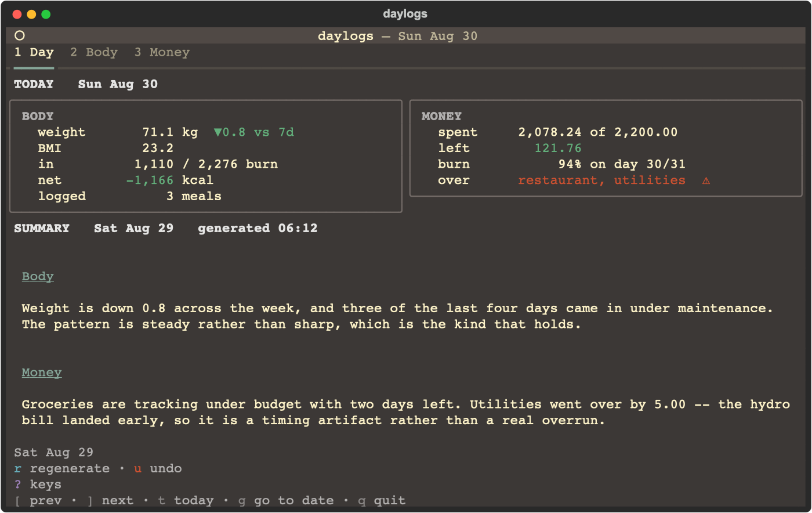Click the BMI value 23.2
The height and width of the screenshot is (513, 812).
(x=158, y=149)
